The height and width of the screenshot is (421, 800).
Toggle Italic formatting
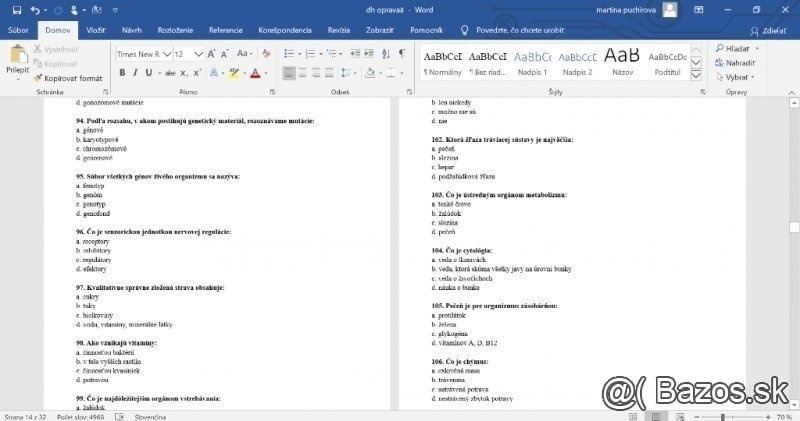(x=135, y=73)
